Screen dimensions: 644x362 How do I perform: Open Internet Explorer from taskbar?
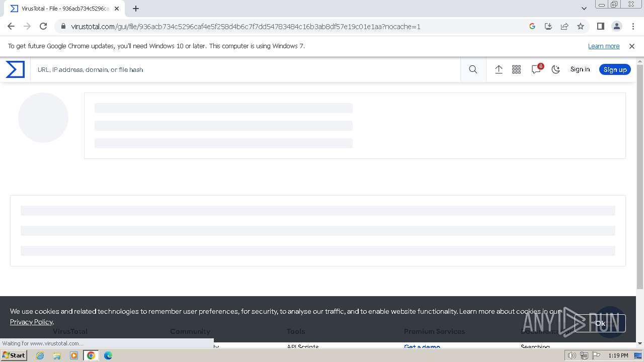click(40, 355)
